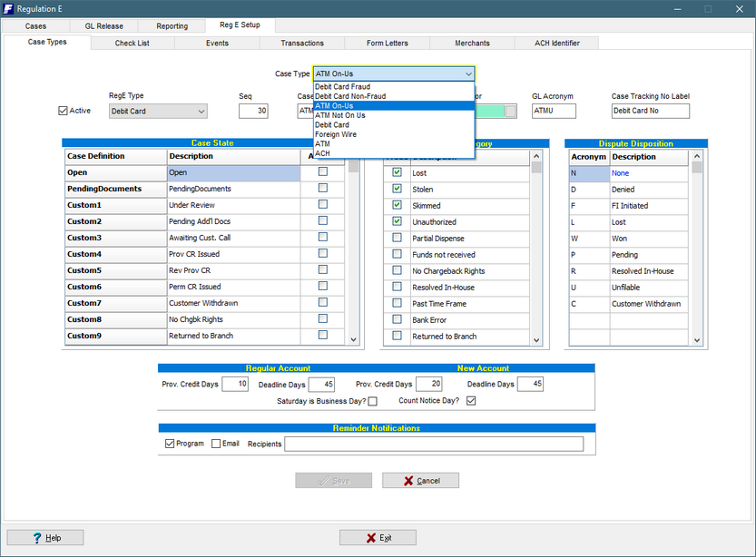Image resolution: width=756 pixels, height=557 pixels.
Task: Click the Case State scrollbar down arrow
Action: 353,339
